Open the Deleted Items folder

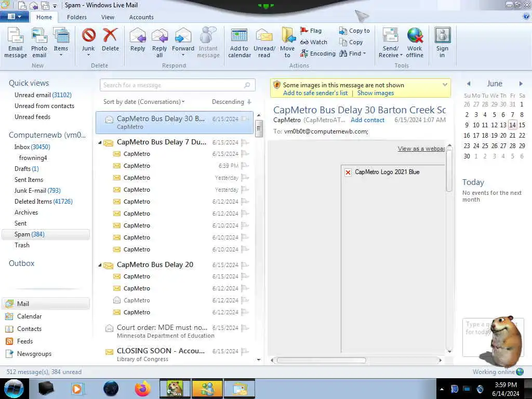tap(44, 202)
